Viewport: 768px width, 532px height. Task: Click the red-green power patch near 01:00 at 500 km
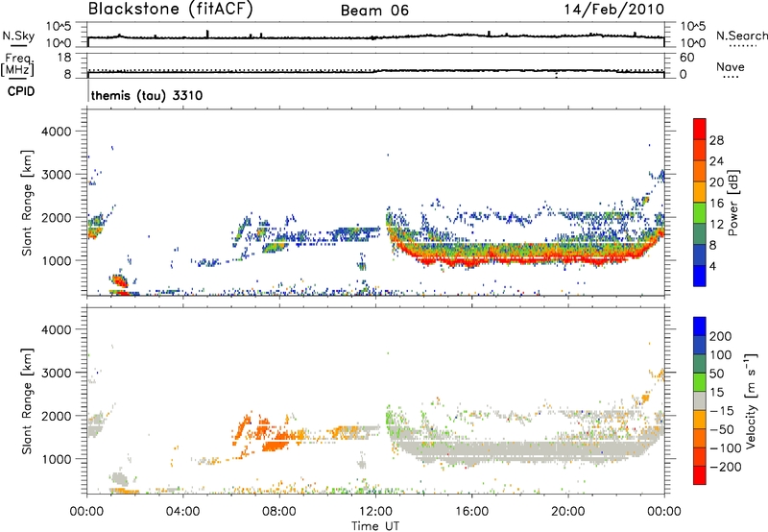coord(119,280)
